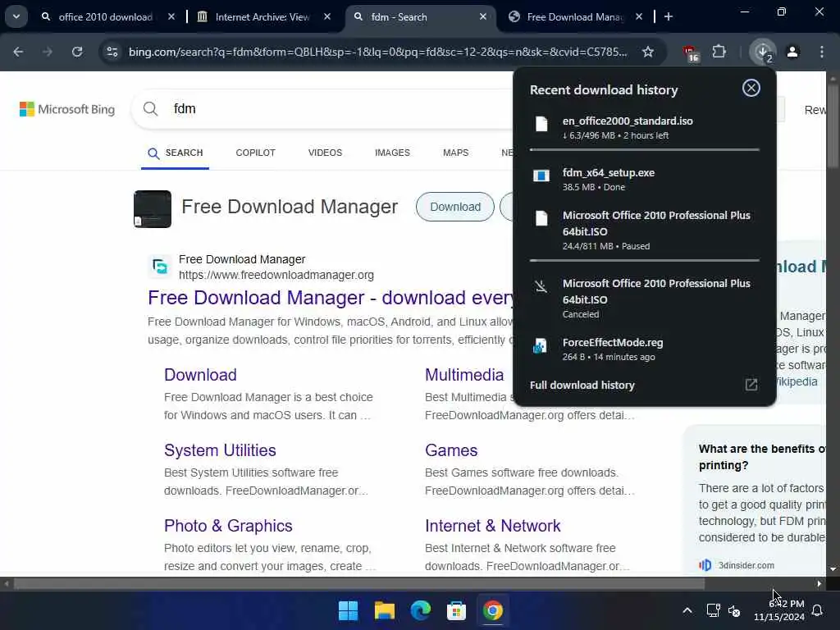Viewport: 840px width, 630px height.
Task: Toggle the Chrome downloads toolbar button
Action: click(763, 52)
